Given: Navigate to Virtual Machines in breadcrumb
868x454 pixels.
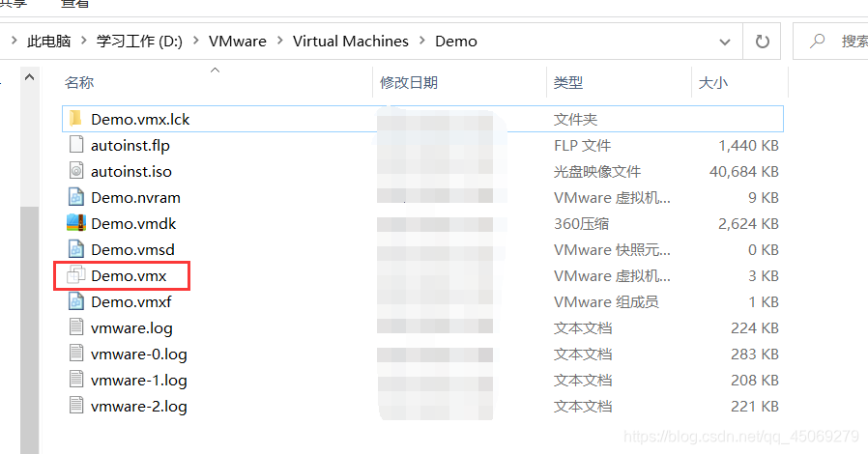Looking at the screenshot, I should coord(351,42).
